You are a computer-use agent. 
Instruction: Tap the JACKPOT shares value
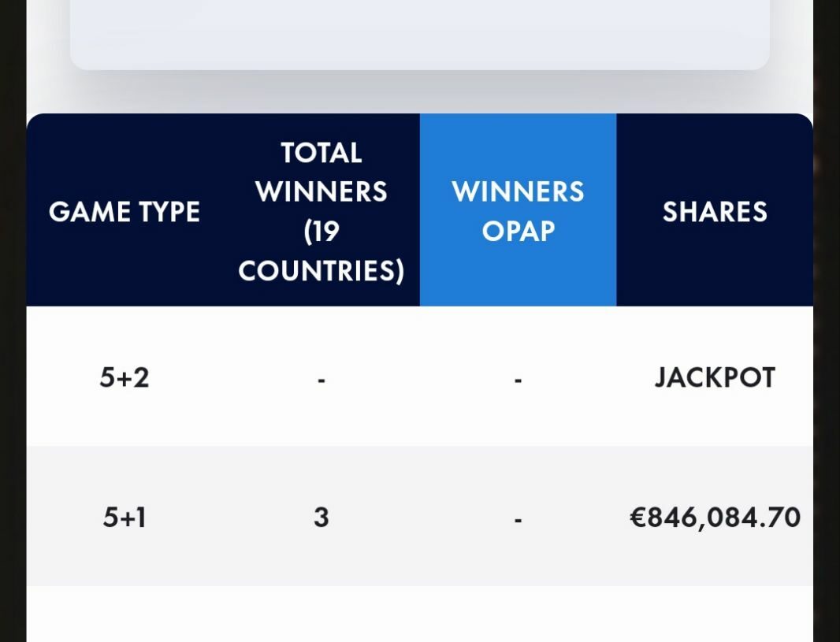pos(715,377)
